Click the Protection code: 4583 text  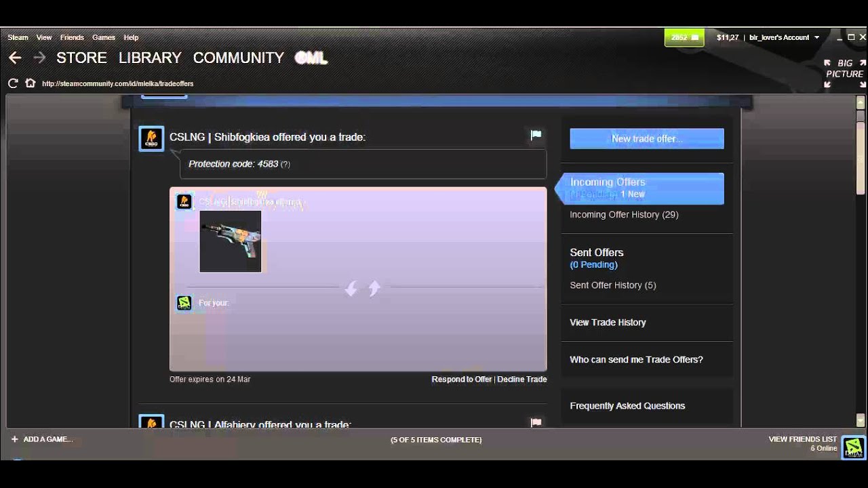[233, 164]
